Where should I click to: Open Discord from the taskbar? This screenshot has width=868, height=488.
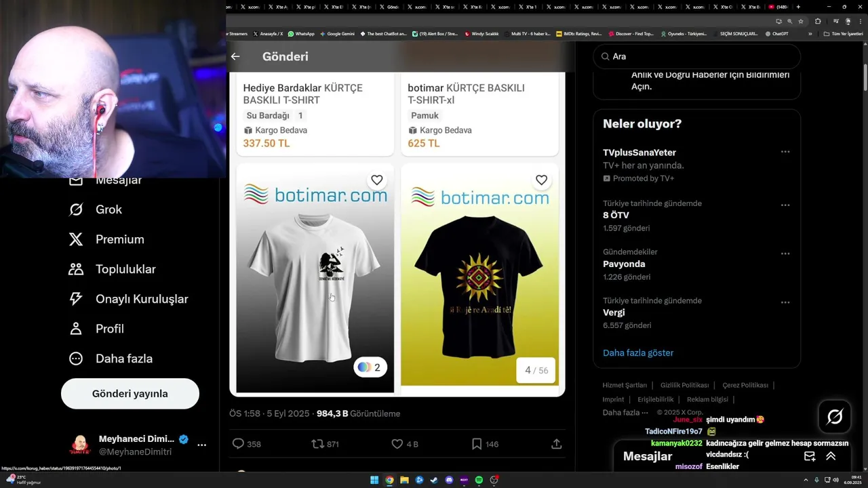click(449, 480)
